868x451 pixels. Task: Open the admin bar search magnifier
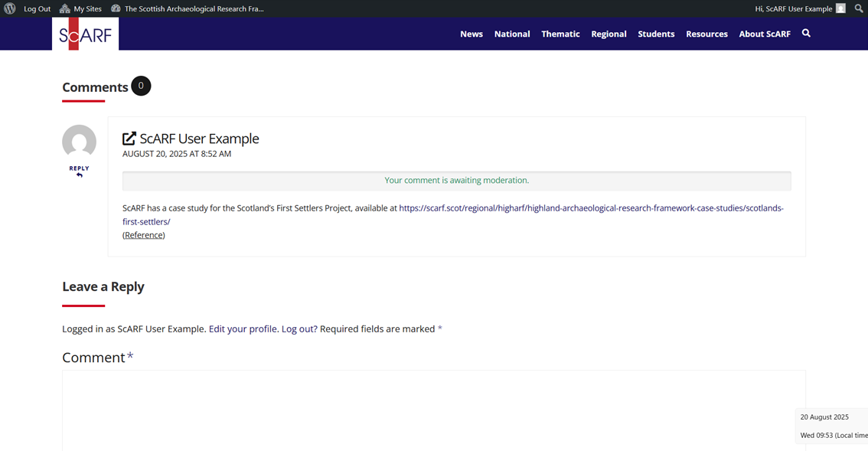tap(858, 8)
